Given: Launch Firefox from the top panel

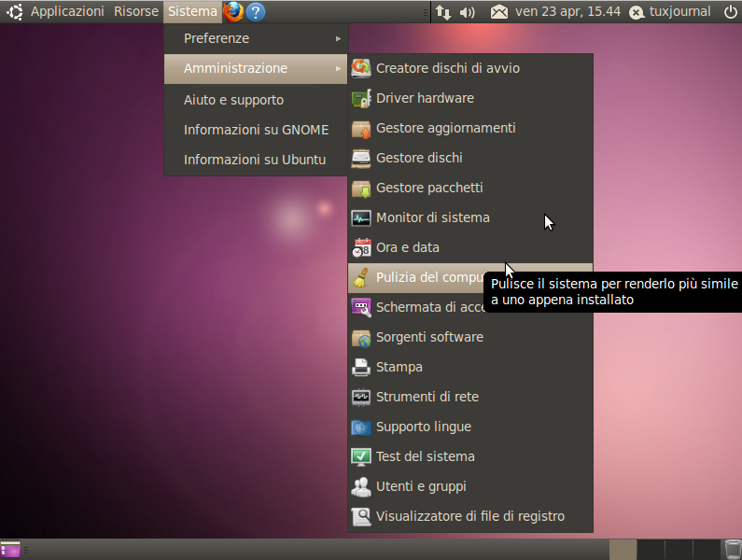Looking at the screenshot, I should 232,12.
